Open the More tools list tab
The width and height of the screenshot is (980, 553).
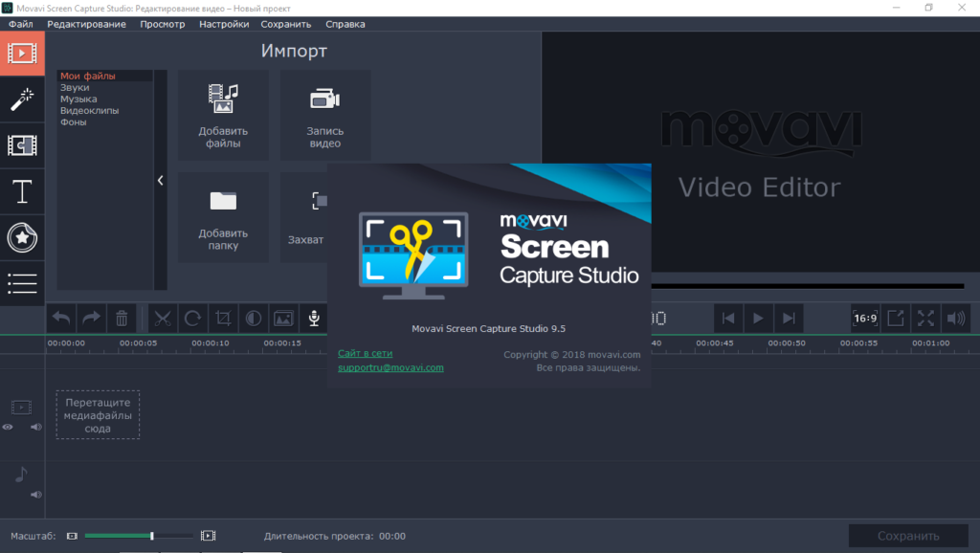point(22,284)
